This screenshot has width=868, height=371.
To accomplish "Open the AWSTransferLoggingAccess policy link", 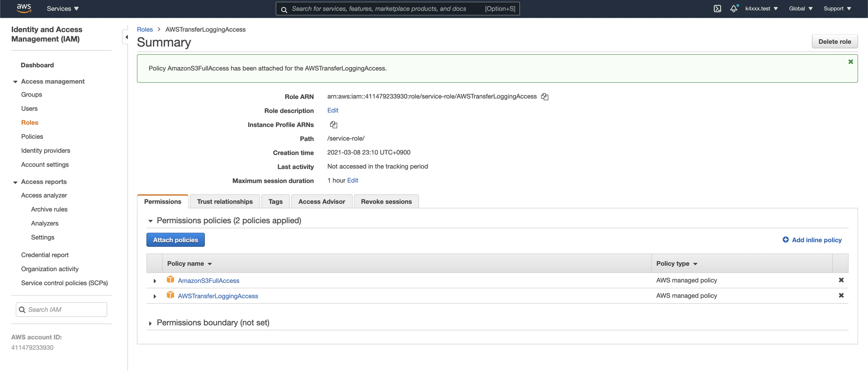I will (218, 296).
